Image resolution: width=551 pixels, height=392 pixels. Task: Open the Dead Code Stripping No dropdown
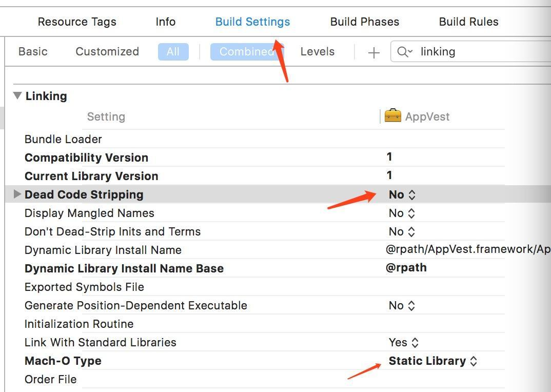pyautogui.click(x=402, y=194)
